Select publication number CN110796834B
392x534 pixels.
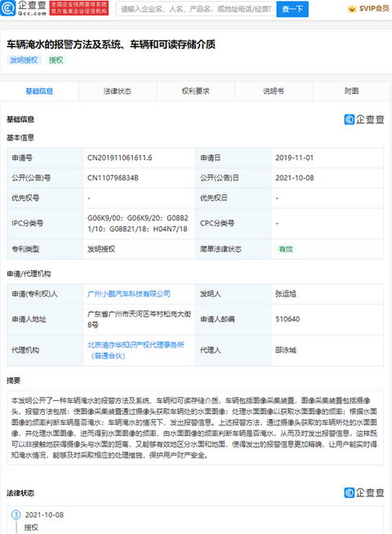point(113,178)
